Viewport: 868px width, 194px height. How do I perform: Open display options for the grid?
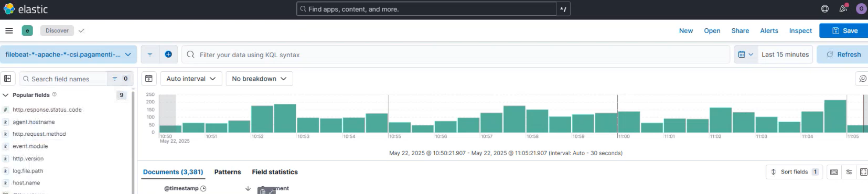tap(849, 172)
